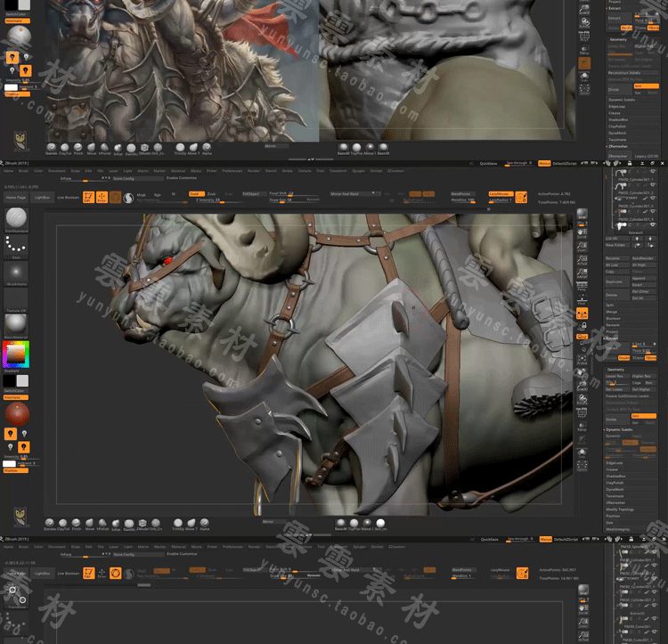
Task: Click LightBox button in middle window
Action: 42,198
